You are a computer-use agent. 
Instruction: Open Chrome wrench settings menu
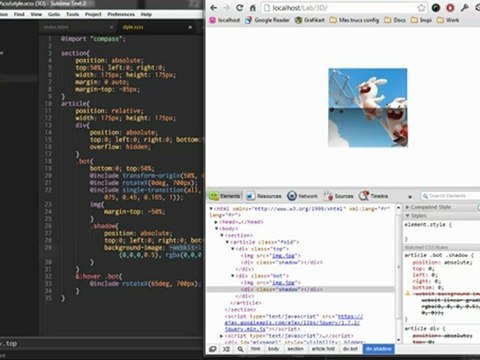[464, 8]
